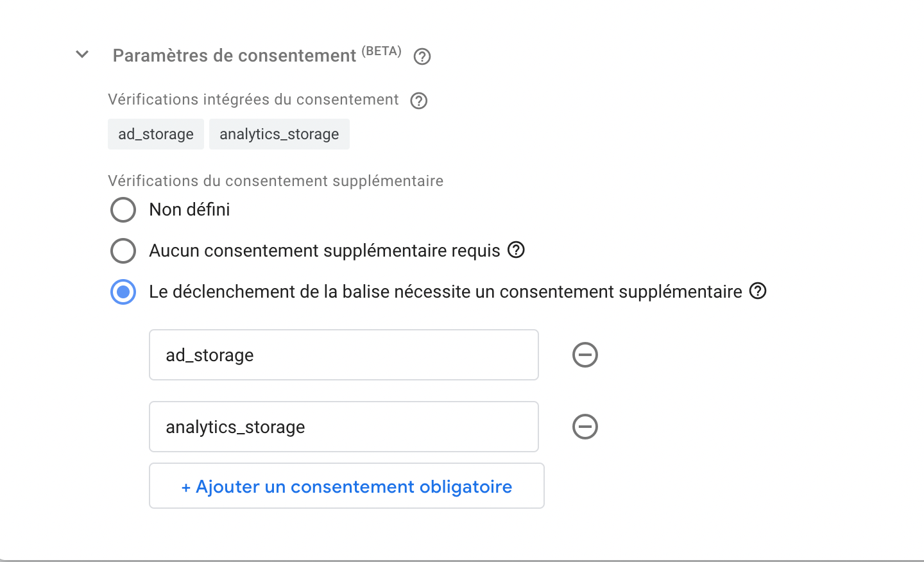This screenshot has height=562, width=924.
Task: Focus the analytics_storage consent input field
Action: (x=344, y=427)
